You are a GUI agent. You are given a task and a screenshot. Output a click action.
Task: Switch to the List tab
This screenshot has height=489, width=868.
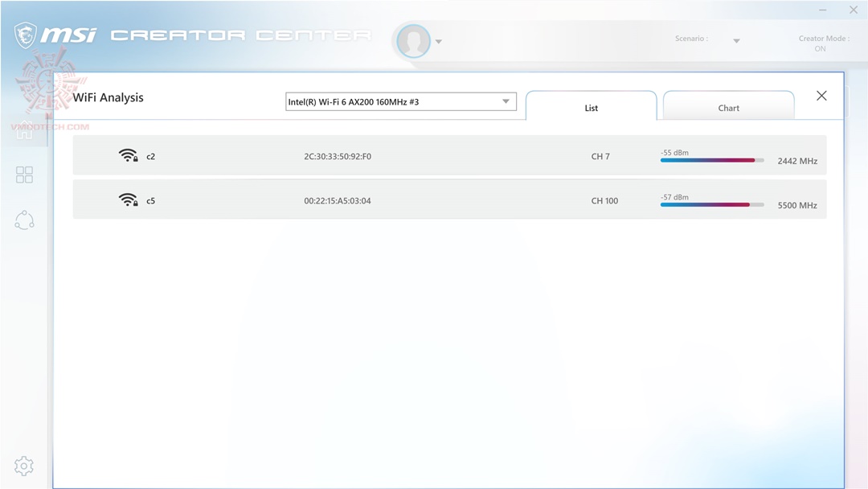click(x=592, y=108)
